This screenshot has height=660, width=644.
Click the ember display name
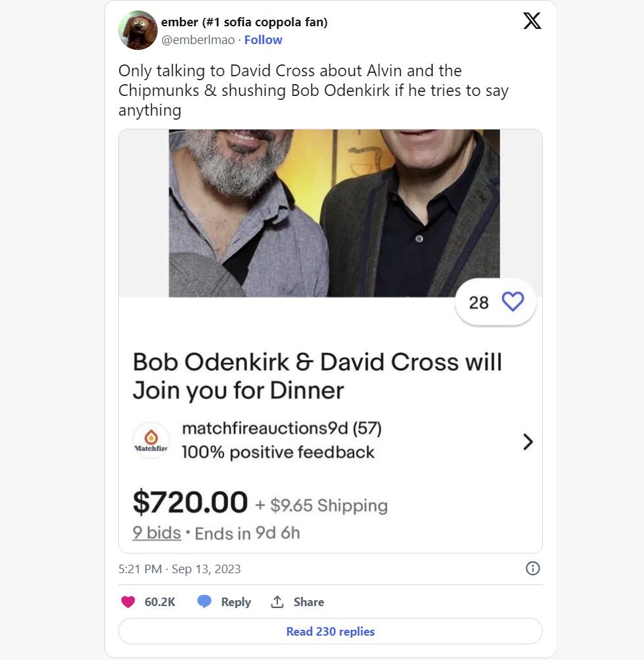coord(244,22)
